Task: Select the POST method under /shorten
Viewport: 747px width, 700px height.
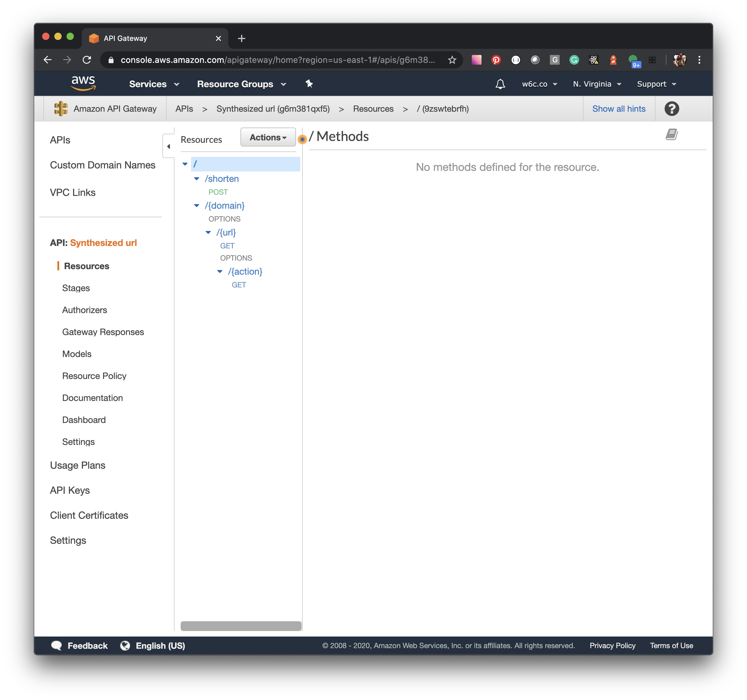Action: tap(218, 192)
